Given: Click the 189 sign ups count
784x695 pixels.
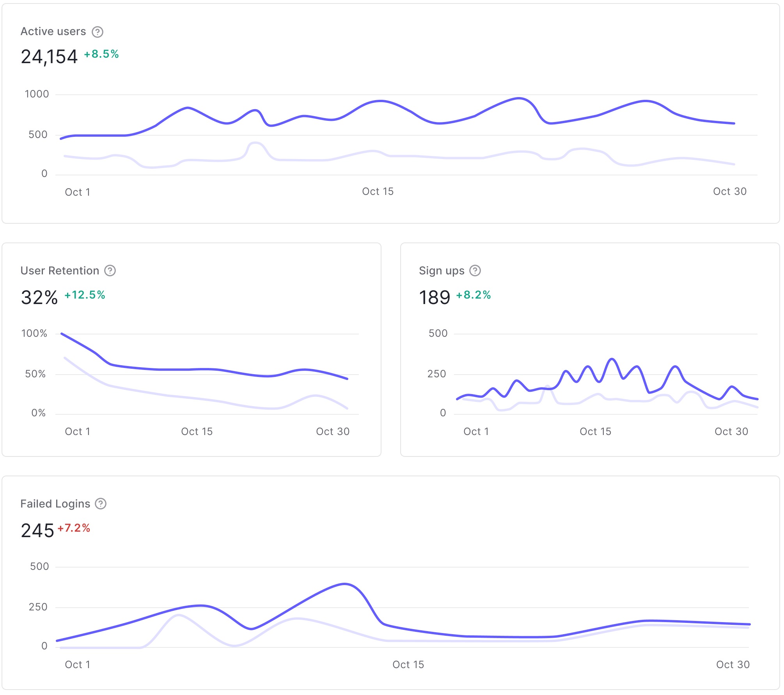Looking at the screenshot, I should (x=434, y=298).
